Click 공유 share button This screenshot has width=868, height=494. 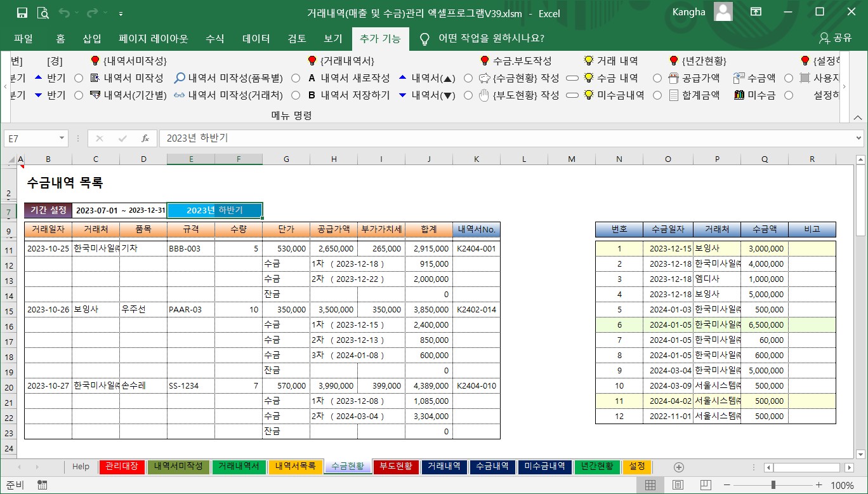pyautogui.click(x=835, y=38)
